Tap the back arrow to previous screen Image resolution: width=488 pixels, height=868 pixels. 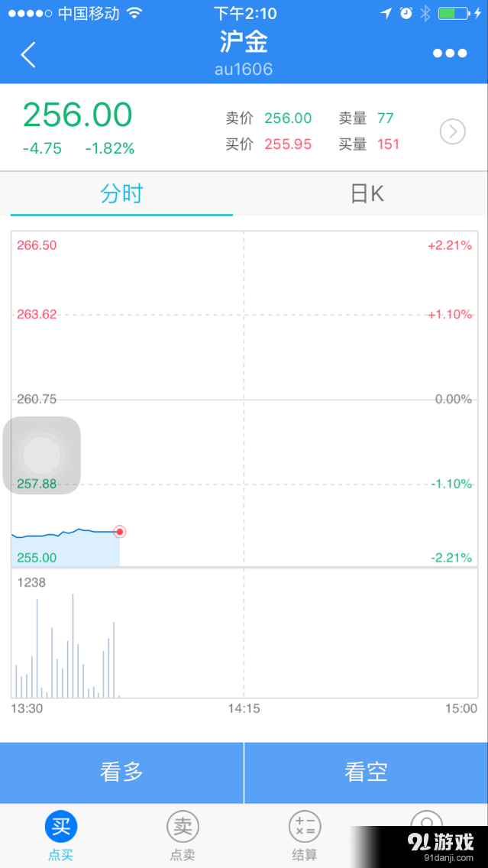click(28, 54)
